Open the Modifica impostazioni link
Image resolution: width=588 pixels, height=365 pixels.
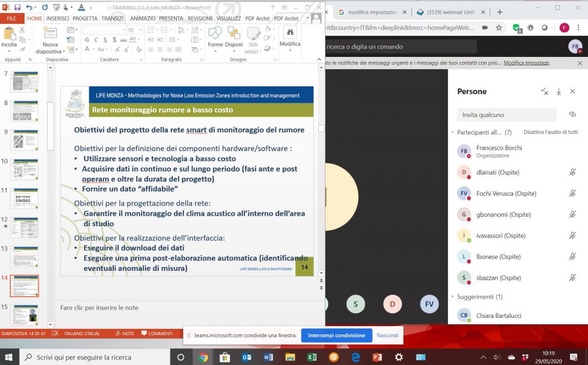527,63
